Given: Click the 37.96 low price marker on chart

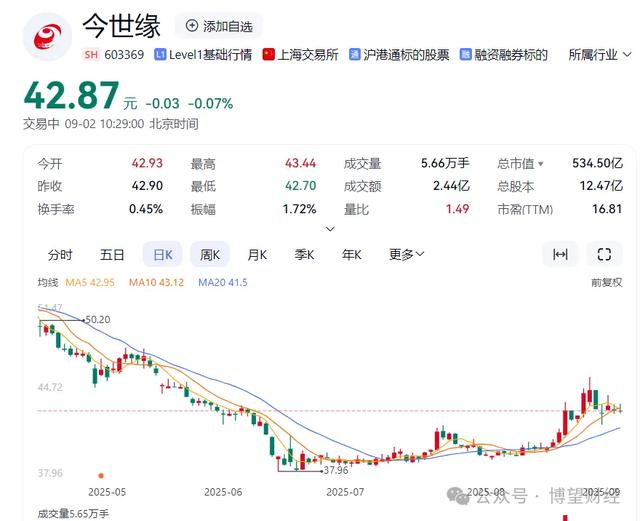Looking at the screenshot, I should tap(336, 470).
